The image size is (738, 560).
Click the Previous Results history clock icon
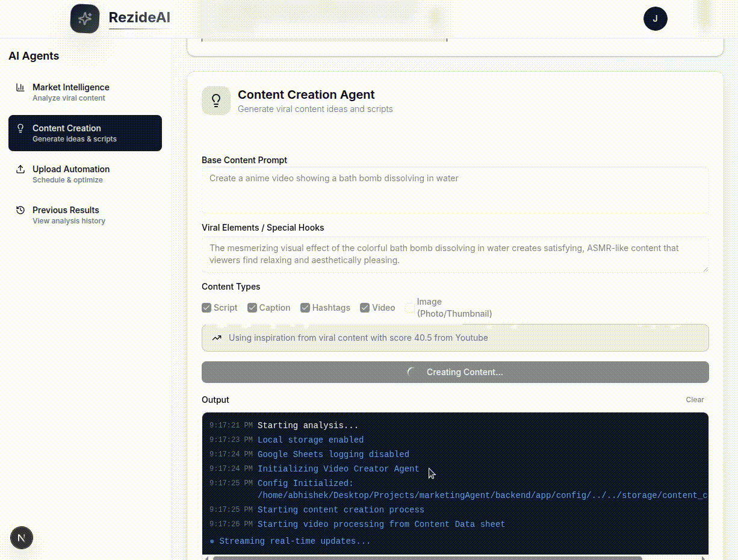point(20,210)
